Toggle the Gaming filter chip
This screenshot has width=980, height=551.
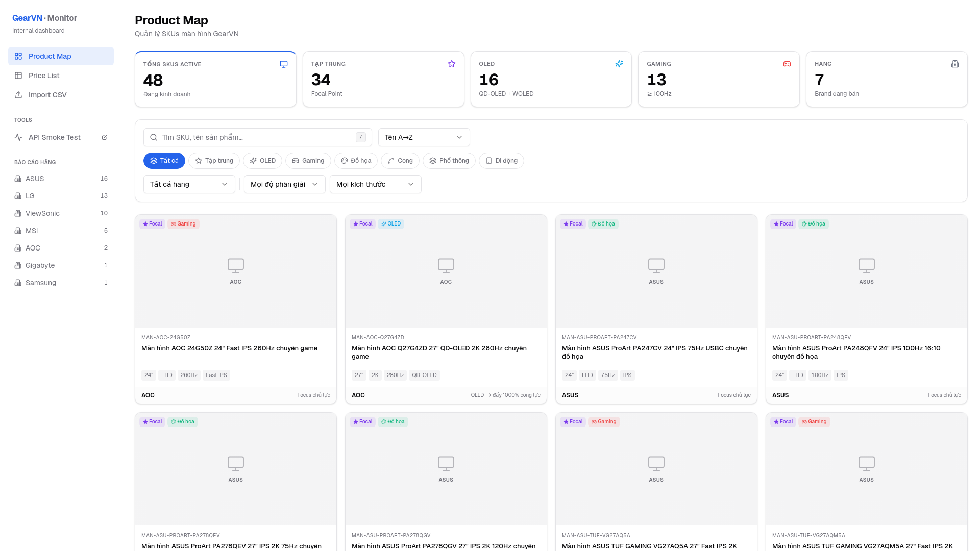[308, 161]
